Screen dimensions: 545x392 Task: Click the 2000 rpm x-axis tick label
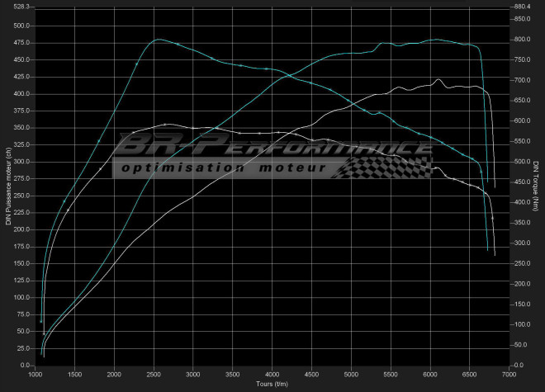click(x=114, y=374)
